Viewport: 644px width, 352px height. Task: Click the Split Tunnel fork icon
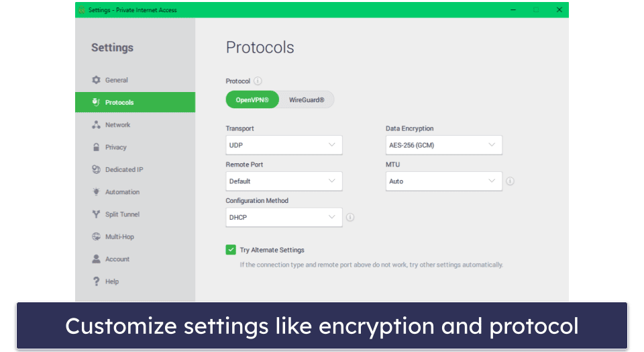pyautogui.click(x=96, y=214)
